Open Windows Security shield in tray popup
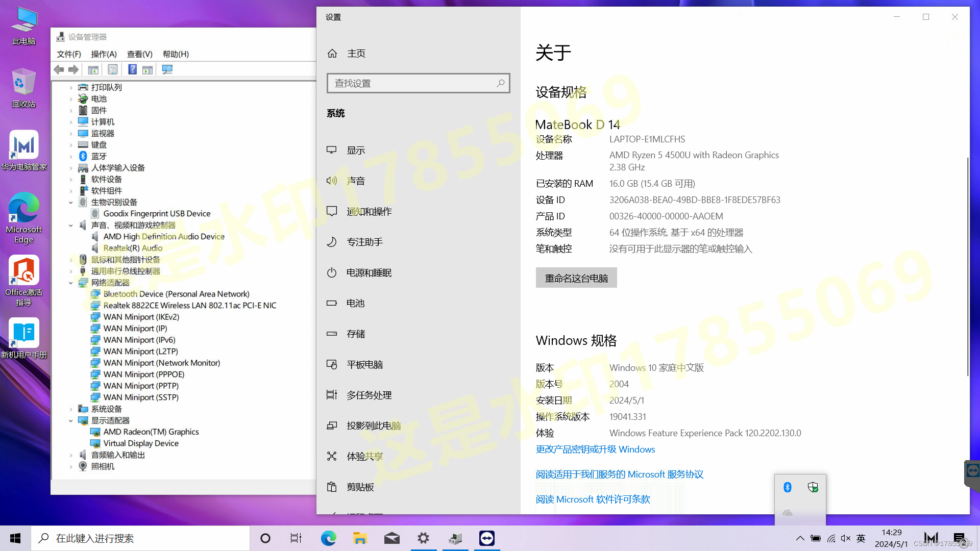Viewport: 980px width, 551px height. [813, 487]
